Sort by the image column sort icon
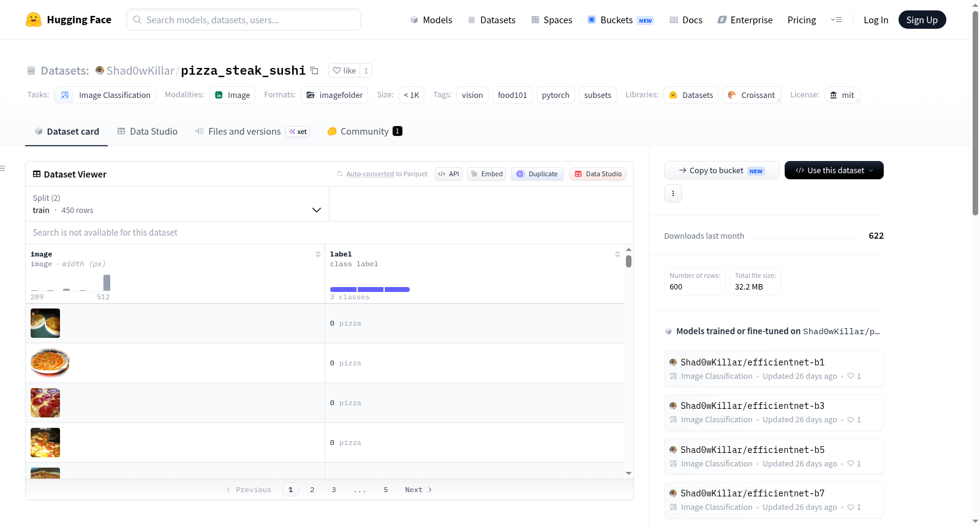The width and height of the screenshot is (980, 527). tap(318, 254)
